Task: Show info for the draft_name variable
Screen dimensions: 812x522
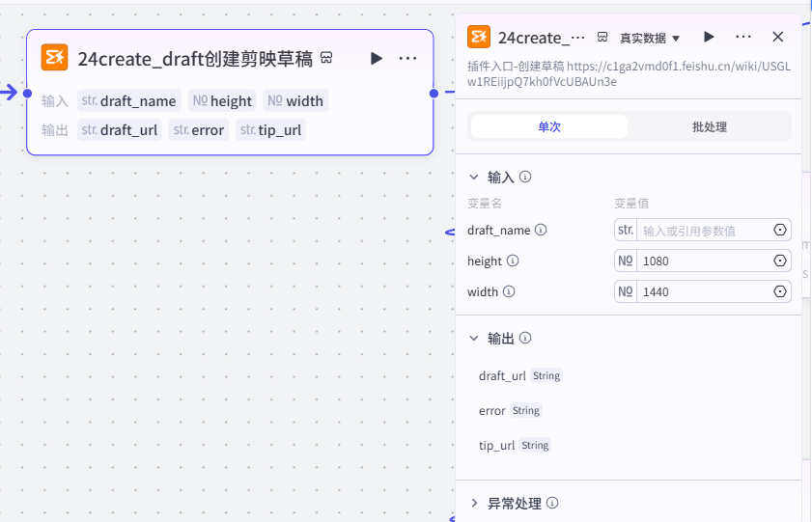Action: [x=541, y=230]
